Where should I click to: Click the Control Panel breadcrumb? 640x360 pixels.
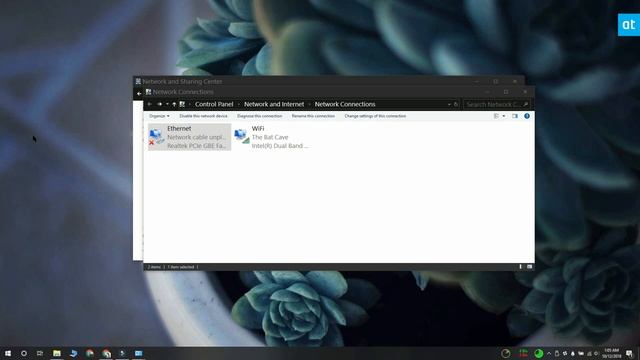[x=214, y=104]
